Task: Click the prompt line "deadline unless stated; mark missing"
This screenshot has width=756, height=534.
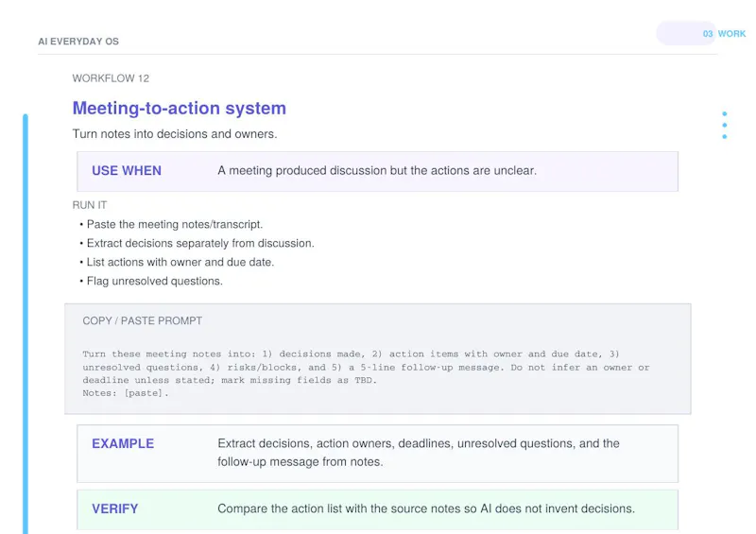Action: point(230,380)
